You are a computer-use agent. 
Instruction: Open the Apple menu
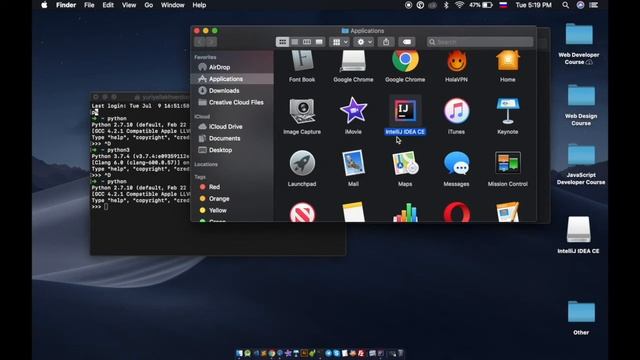click(x=44, y=5)
